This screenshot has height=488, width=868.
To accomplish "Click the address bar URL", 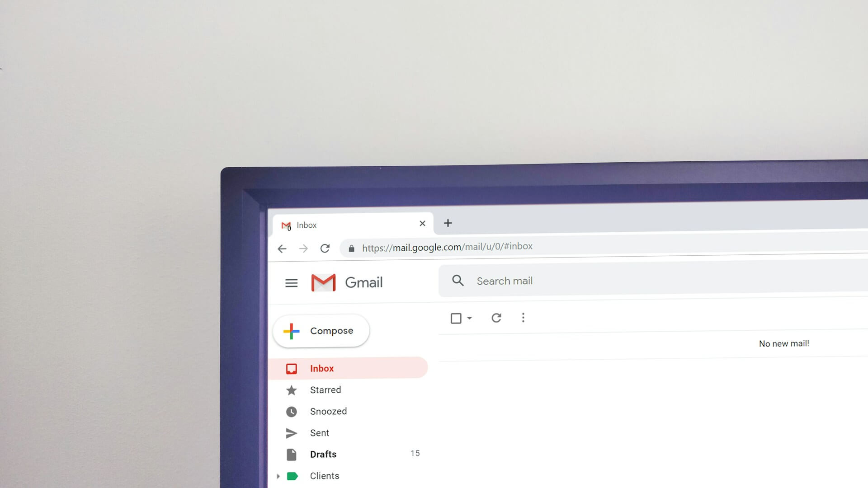I will click(448, 247).
